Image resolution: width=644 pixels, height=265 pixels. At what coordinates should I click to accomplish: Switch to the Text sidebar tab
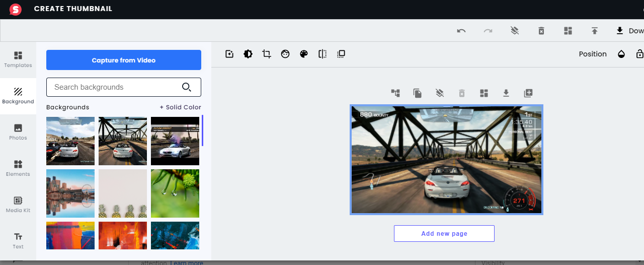pos(18,241)
